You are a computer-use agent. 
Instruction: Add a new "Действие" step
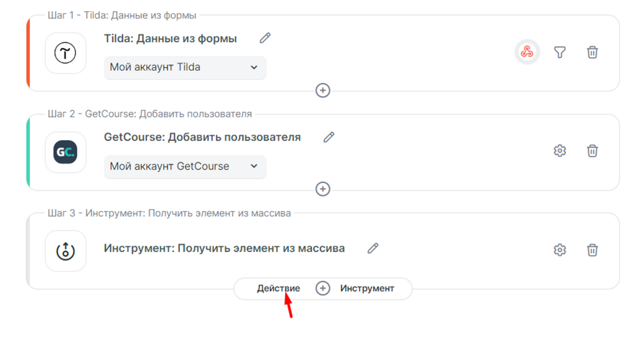278,288
